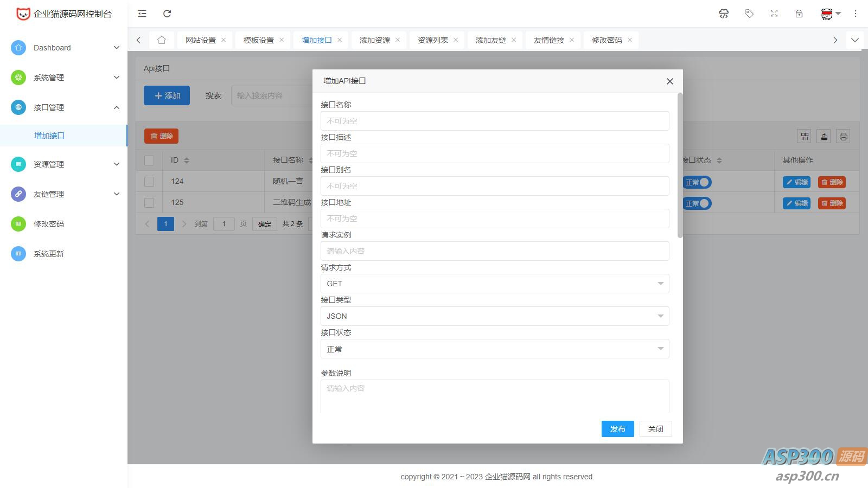Click the 接口名称 input field

(x=494, y=121)
